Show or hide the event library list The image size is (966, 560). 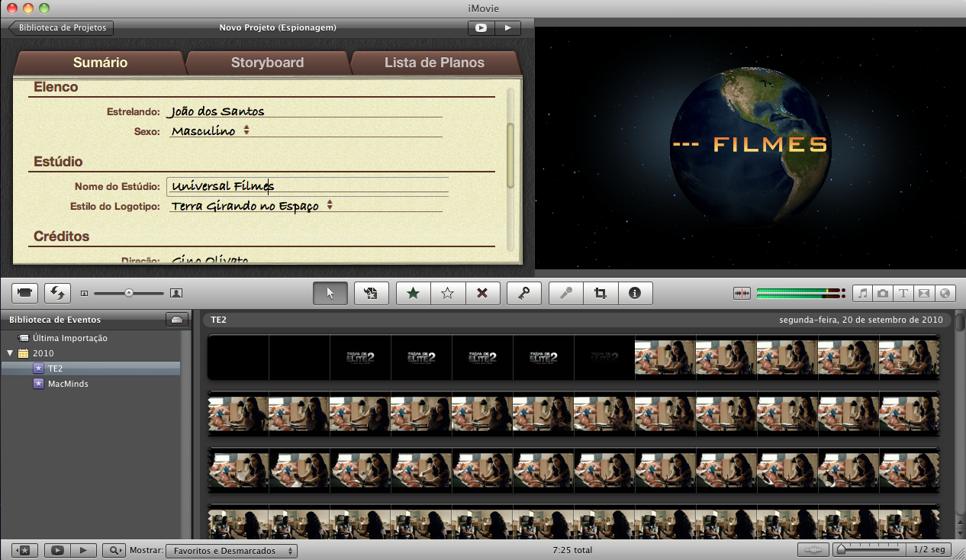pos(24,550)
